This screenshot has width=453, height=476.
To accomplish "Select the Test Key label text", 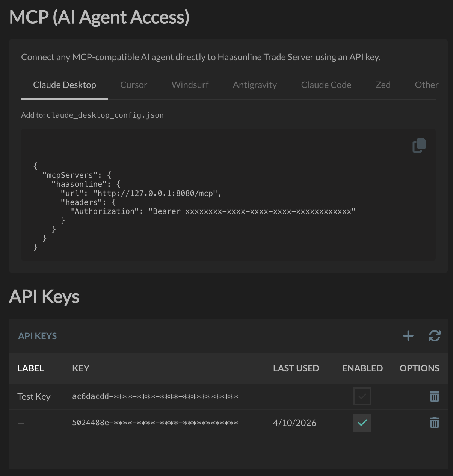I will 34,396.
